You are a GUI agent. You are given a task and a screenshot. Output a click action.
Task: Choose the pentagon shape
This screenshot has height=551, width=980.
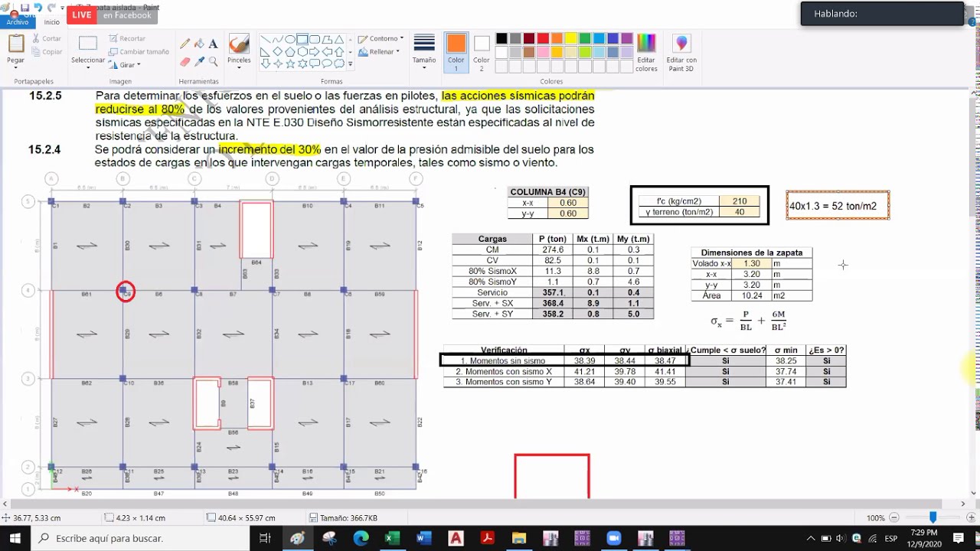(290, 52)
